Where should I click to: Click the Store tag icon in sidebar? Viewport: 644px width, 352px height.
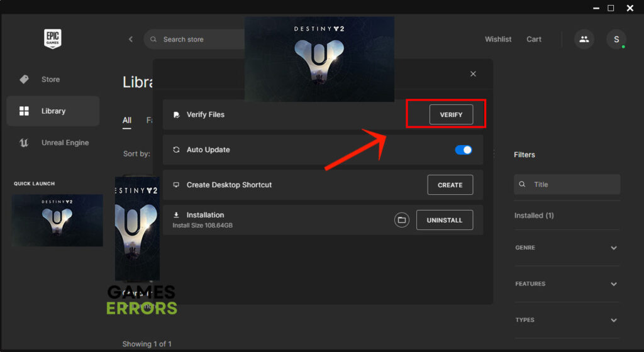pyautogui.click(x=25, y=79)
